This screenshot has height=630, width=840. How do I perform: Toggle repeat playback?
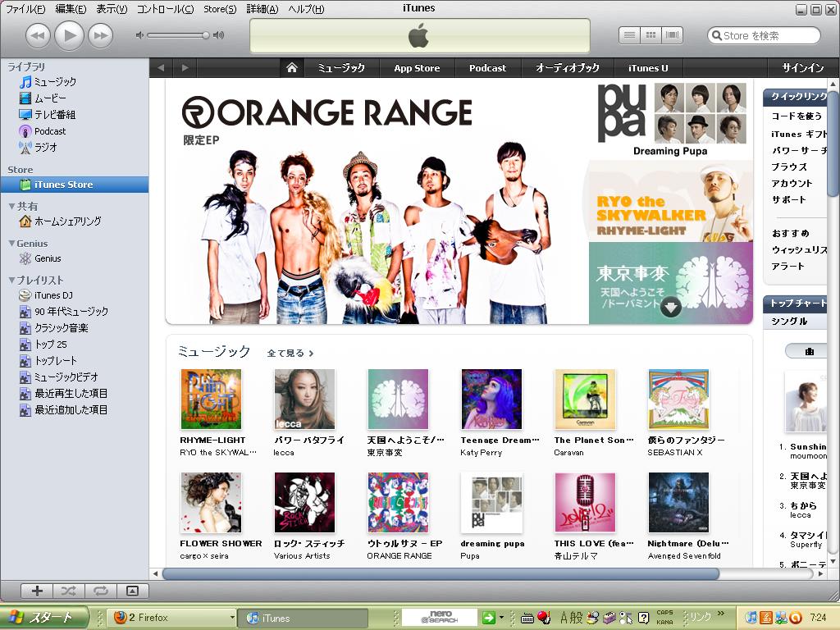coord(100,591)
